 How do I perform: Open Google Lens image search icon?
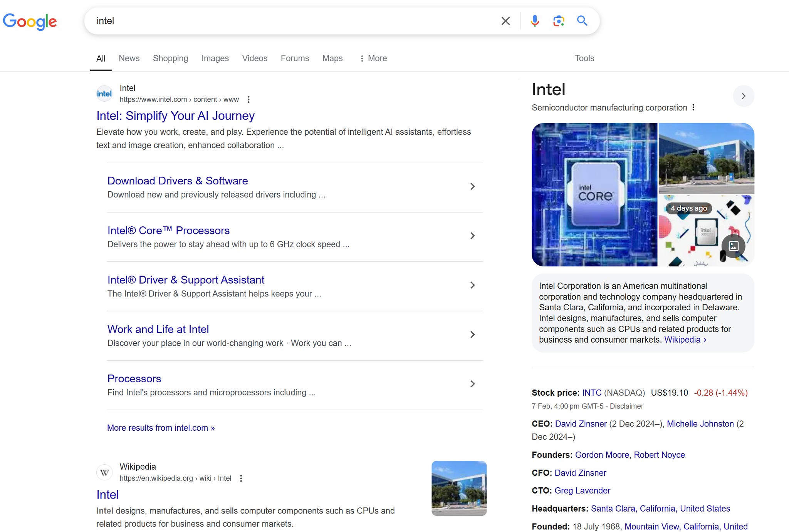click(558, 21)
